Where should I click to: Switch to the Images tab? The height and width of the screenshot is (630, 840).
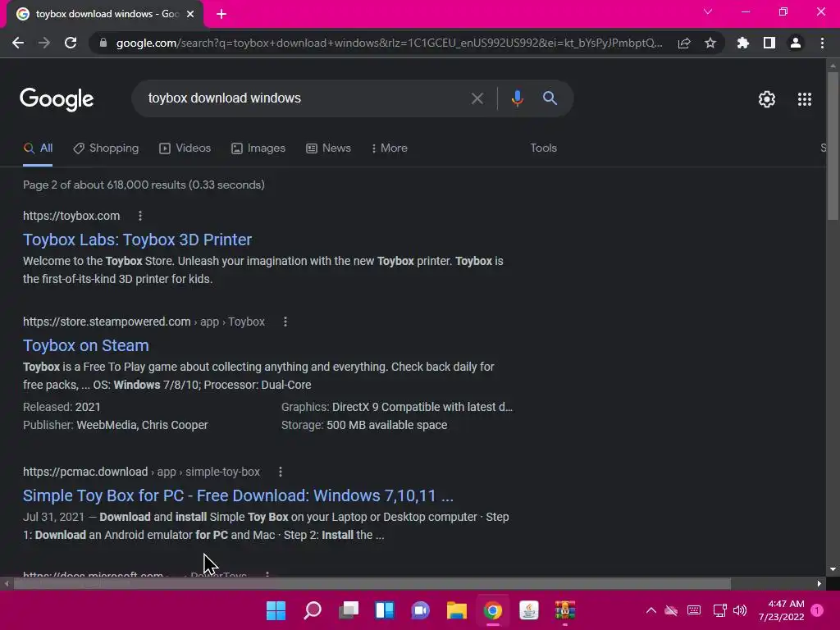coord(258,148)
